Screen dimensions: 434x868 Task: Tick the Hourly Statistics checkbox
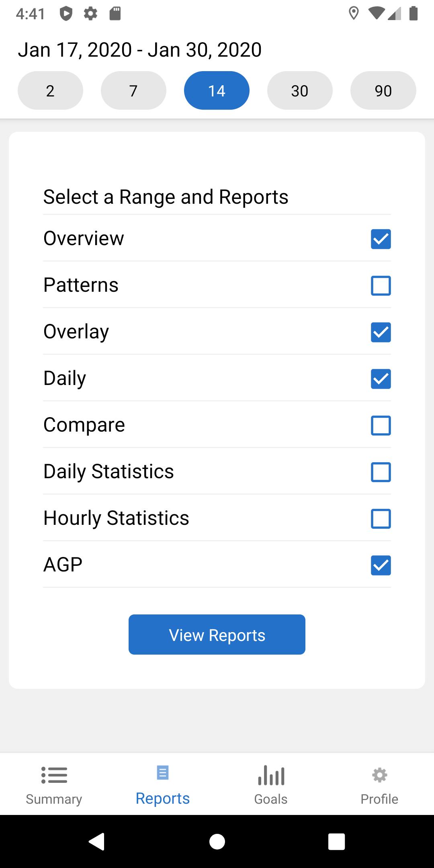(x=381, y=519)
